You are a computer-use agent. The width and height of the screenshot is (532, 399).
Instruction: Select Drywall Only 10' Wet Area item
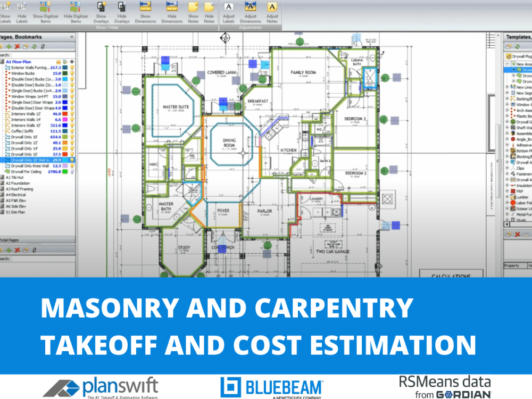point(36,160)
